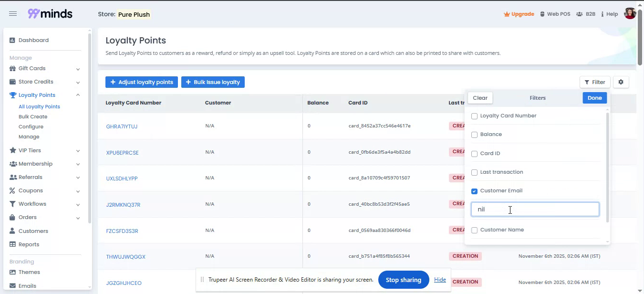Click the Customer Email text field

[x=535, y=209]
